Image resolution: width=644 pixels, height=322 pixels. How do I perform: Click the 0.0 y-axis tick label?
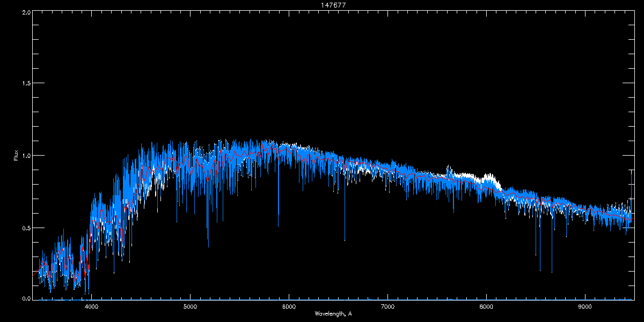click(x=26, y=298)
